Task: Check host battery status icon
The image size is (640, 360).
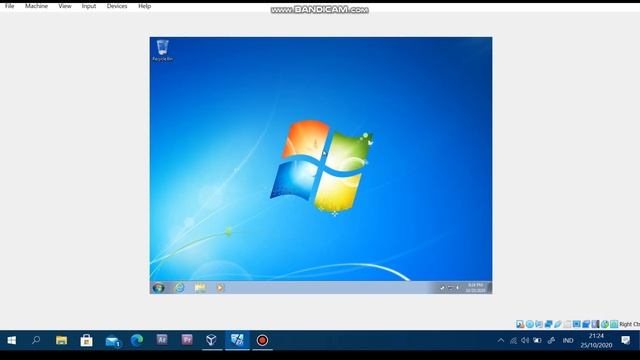Action: 537,340
